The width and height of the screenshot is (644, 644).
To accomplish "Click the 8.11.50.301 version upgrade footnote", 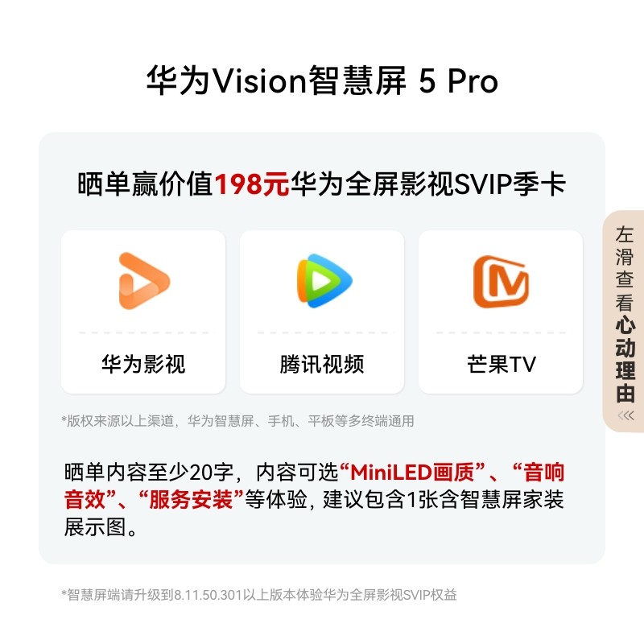I will coord(259,595).
